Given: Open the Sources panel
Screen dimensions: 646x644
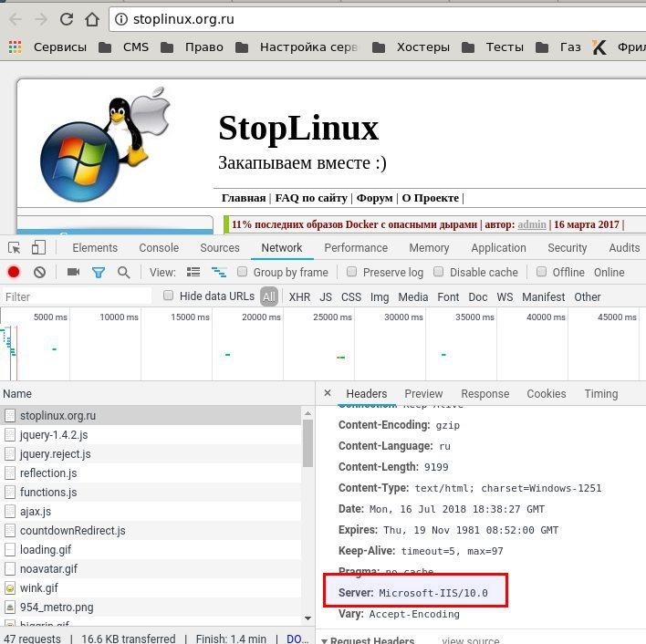Looking at the screenshot, I should tap(220, 248).
